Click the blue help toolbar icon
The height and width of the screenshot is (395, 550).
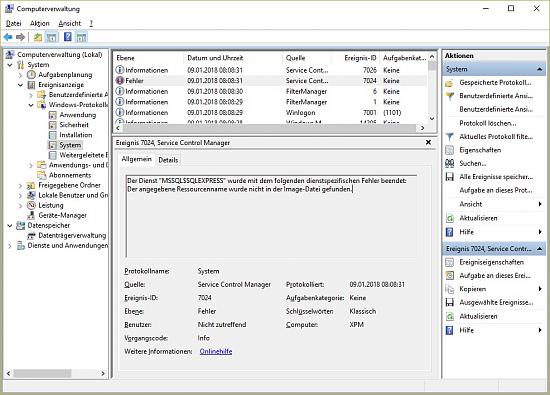68,36
